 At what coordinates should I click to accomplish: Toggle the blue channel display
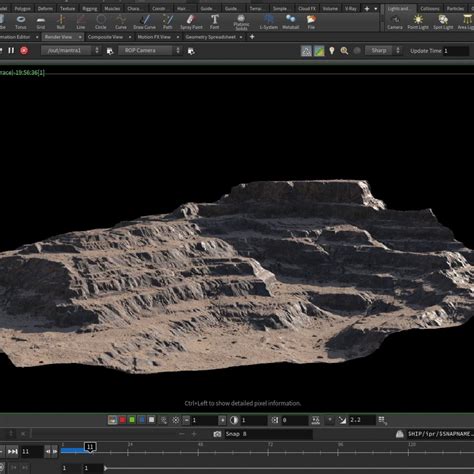click(x=142, y=420)
